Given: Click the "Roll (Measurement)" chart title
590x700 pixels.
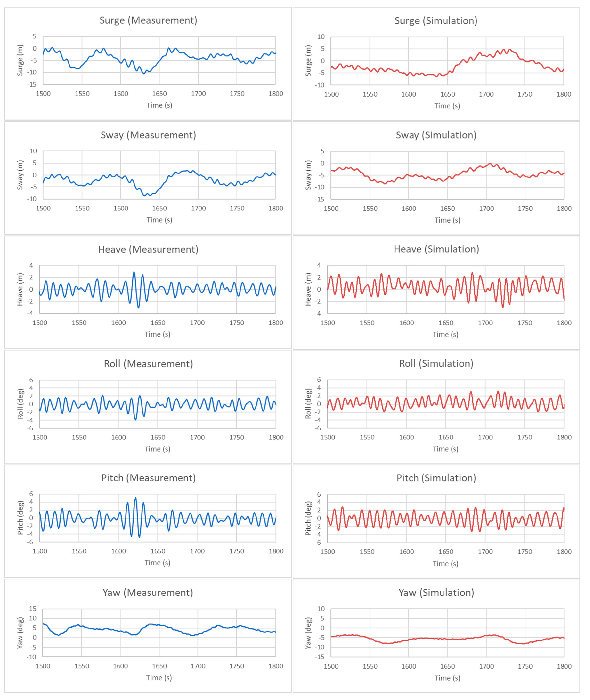Looking at the screenshot, I should click(148, 364).
